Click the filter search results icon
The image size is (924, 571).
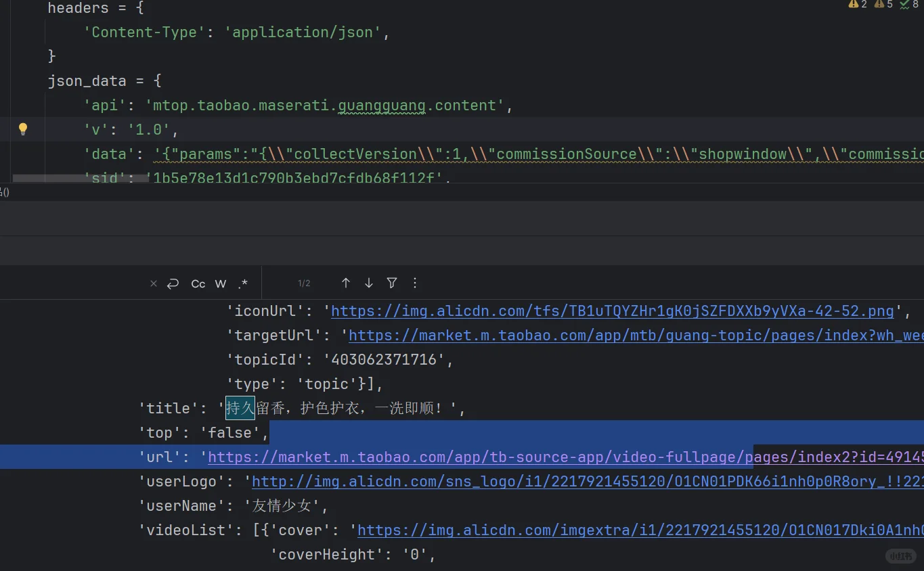392,283
